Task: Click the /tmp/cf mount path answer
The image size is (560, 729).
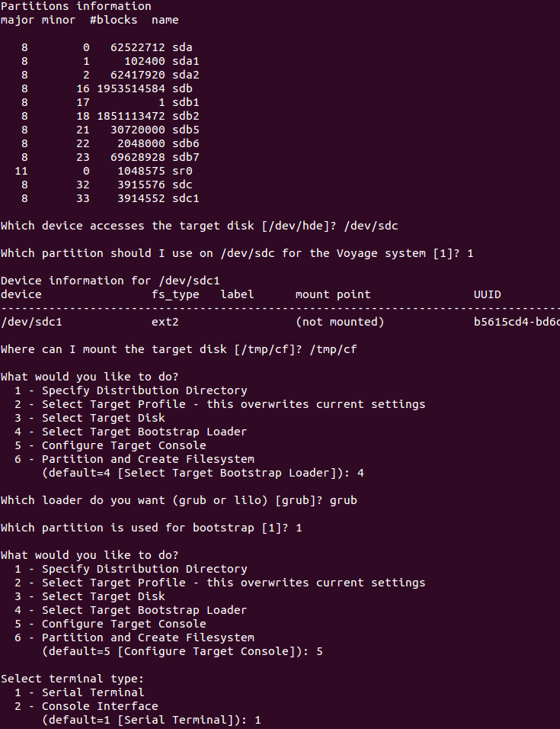Action: 333,349
